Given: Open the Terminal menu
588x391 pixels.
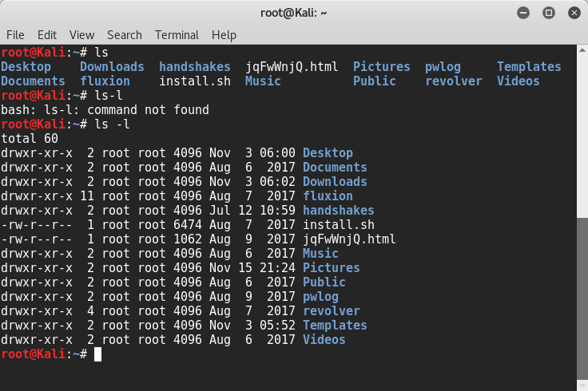Looking at the screenshot, I should click(177, 35).
